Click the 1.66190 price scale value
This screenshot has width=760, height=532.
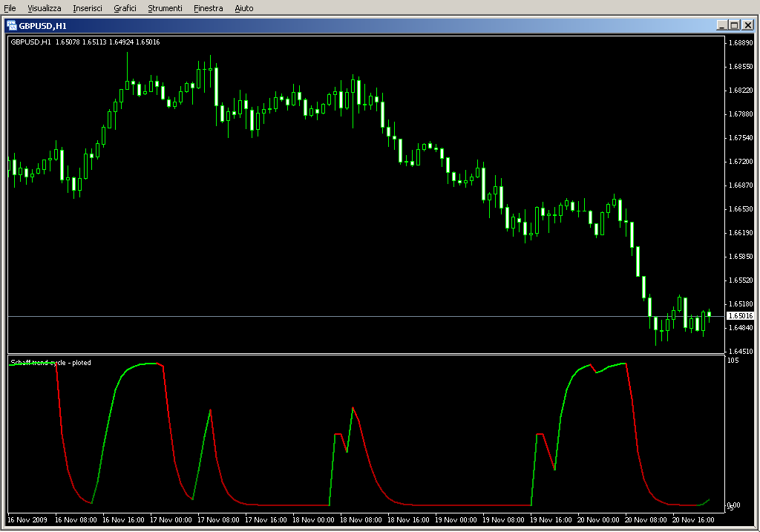pos(741,232)
